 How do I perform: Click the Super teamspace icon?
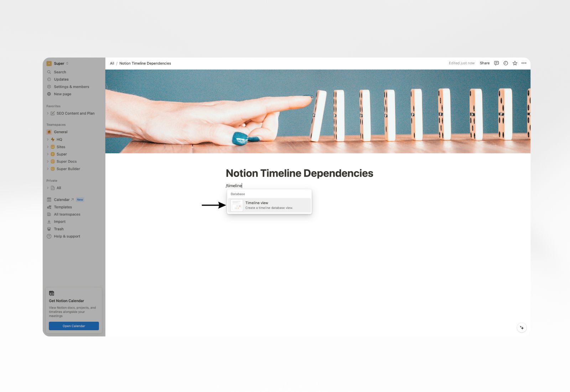pyautogui.click(x=53, y=154)
